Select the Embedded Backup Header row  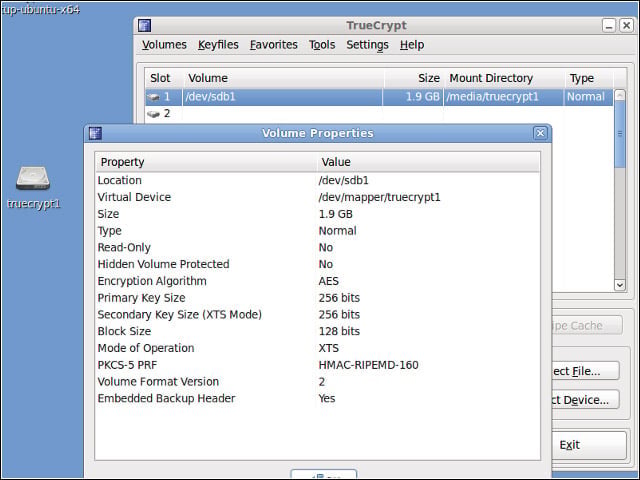(x=318, y=398)
